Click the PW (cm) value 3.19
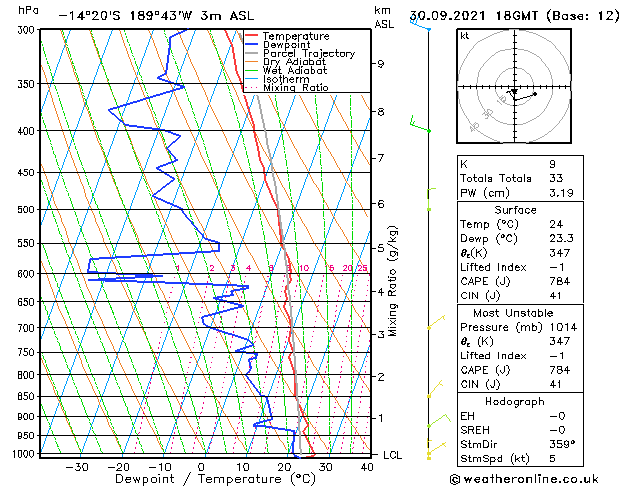 coord(561,193)
